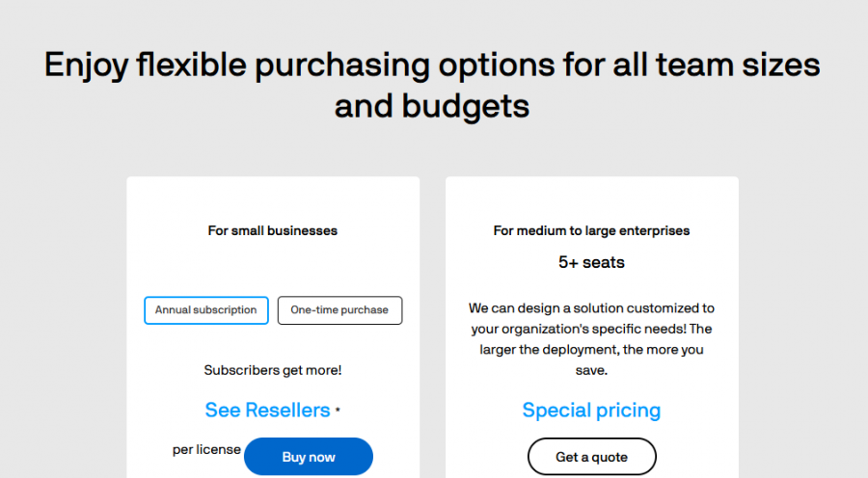This screenshot has height=478, width=868.
Task: Select the Annual subscription option
Action: 205,310
